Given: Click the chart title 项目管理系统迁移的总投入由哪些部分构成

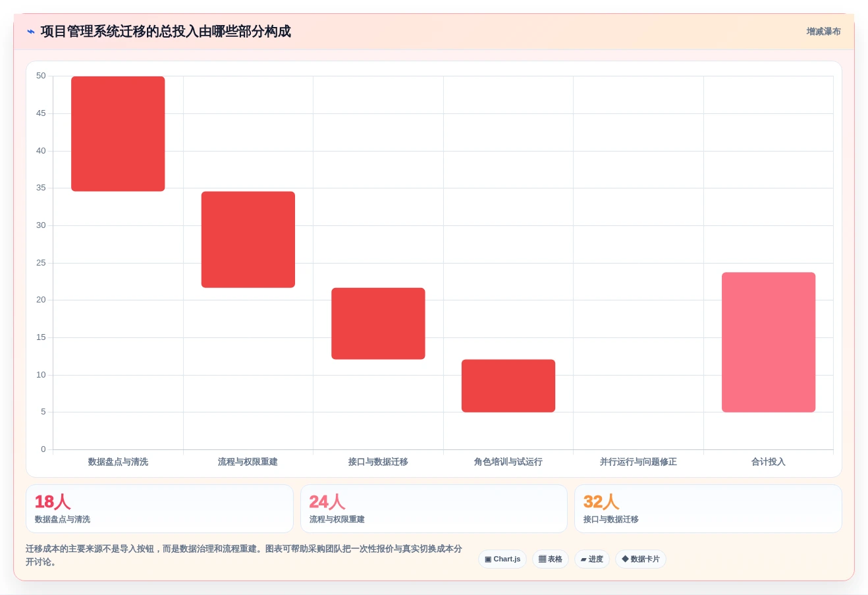Looking at the screenshot, I should [166, 32].
